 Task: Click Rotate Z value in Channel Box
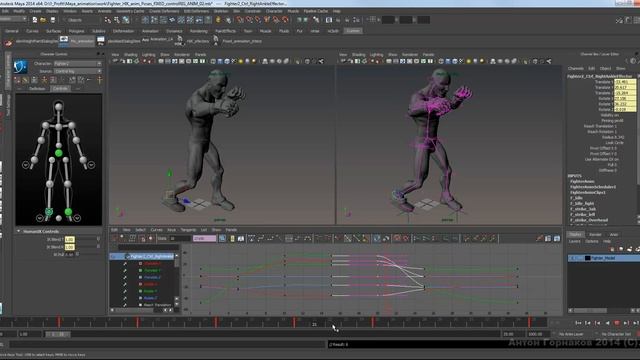(625, 109)
